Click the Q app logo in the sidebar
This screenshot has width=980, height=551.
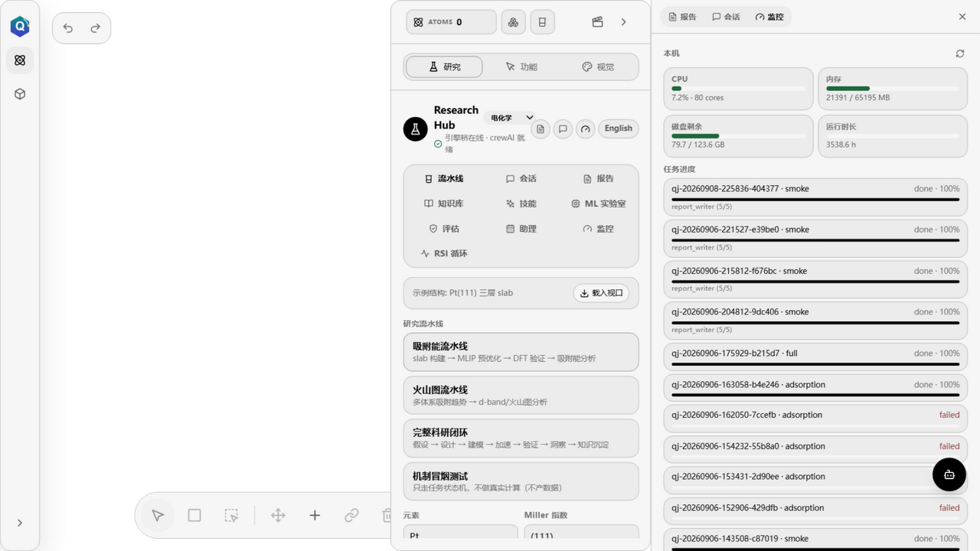[x=20, y=27]
